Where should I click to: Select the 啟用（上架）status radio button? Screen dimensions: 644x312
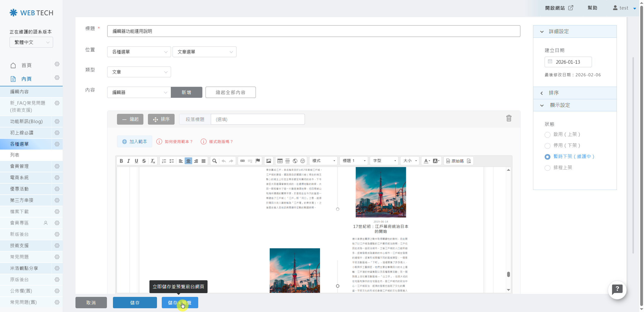point(547,134)
